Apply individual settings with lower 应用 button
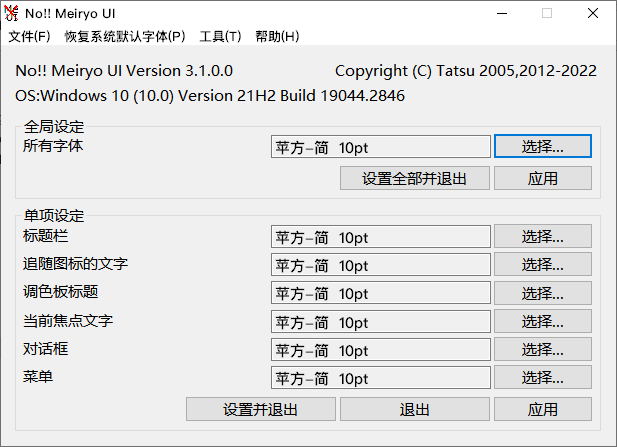This screenshot has width=617, height=447. [x=543, y=409]
